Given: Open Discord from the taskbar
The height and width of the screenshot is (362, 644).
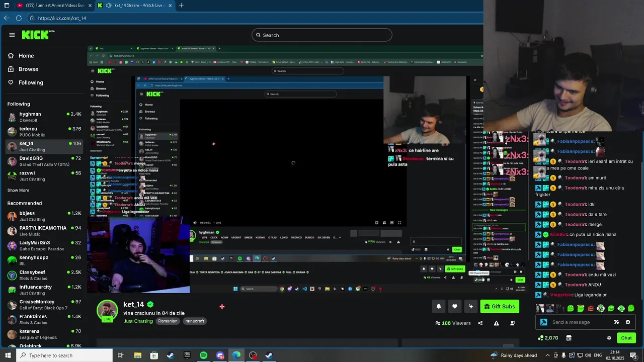Looking at the screenshot, I should (220, 355).
